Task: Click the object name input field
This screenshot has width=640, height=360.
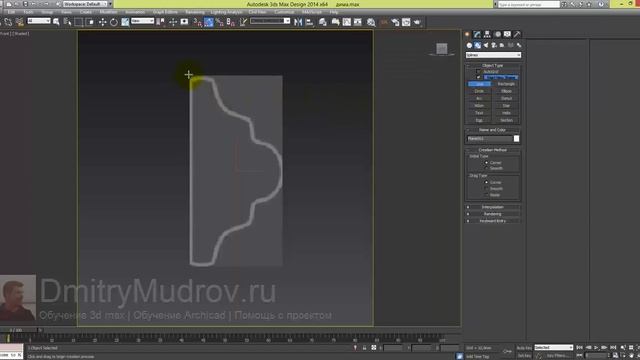Action: click(x=489, y=139)
